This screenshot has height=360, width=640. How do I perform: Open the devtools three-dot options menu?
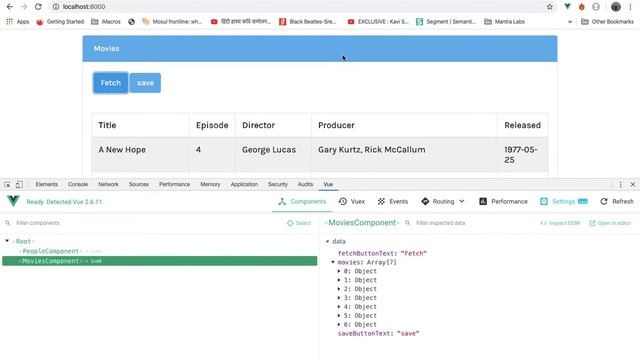tap(620, 184)
